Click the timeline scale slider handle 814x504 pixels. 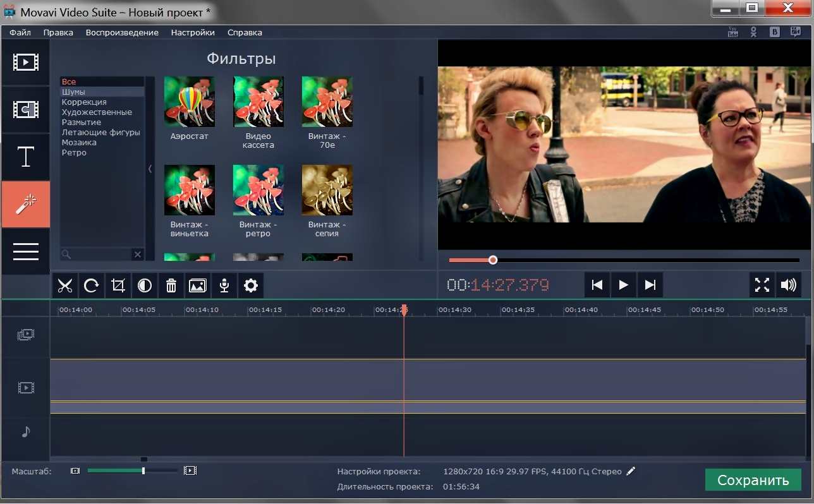(x=143, y=471)
